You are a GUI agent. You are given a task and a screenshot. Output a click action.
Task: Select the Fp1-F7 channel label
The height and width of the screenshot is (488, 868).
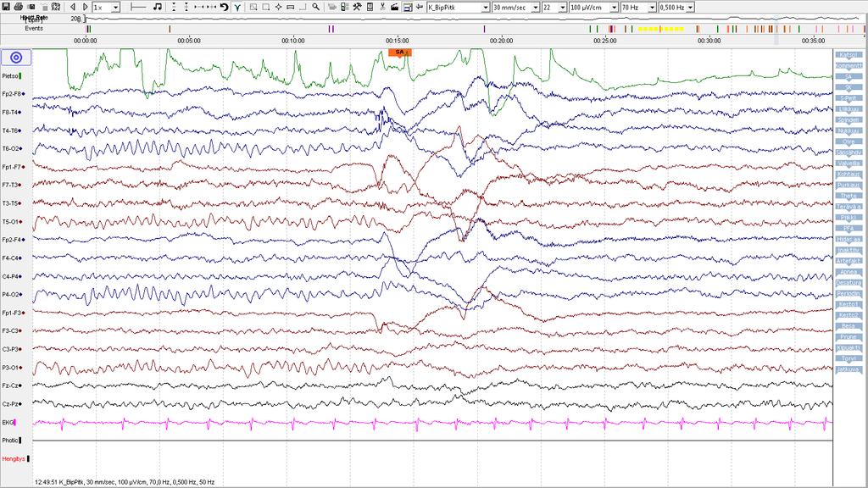pos(13,167)
